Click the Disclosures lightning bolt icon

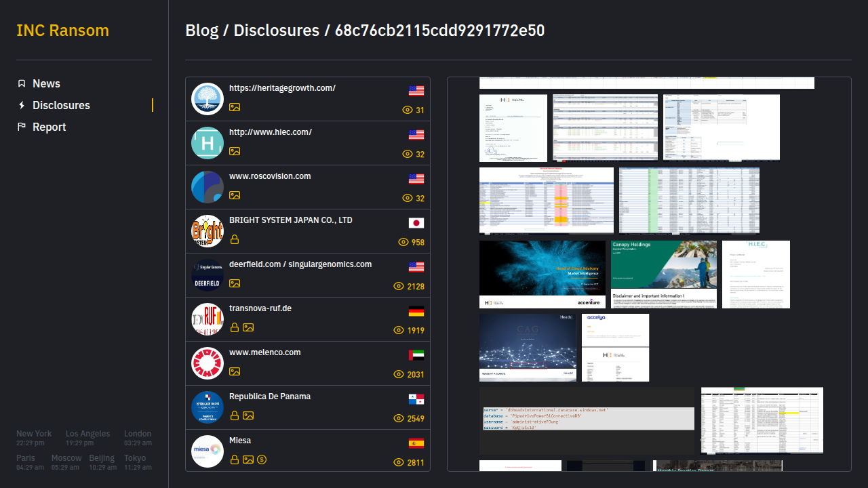[x=22, y=105]
